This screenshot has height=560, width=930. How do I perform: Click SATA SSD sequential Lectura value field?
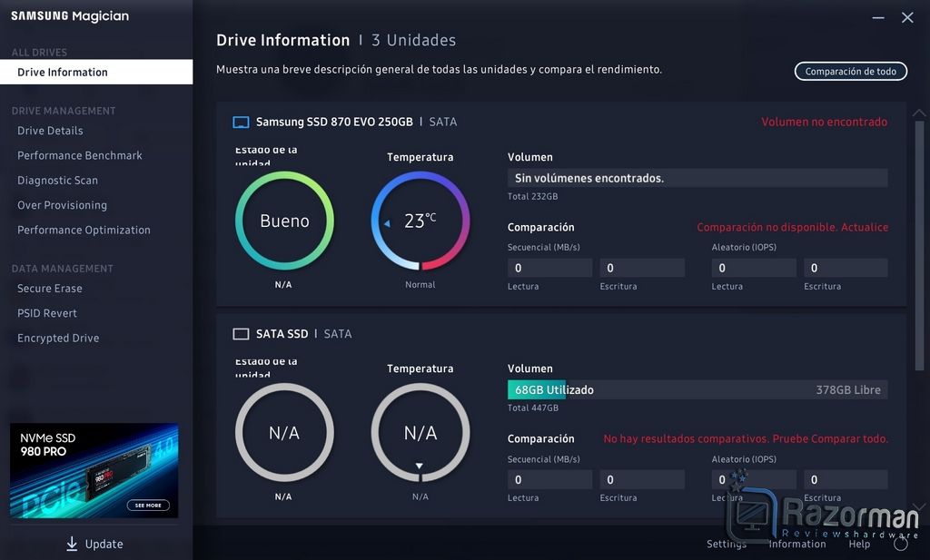[549, 479]
